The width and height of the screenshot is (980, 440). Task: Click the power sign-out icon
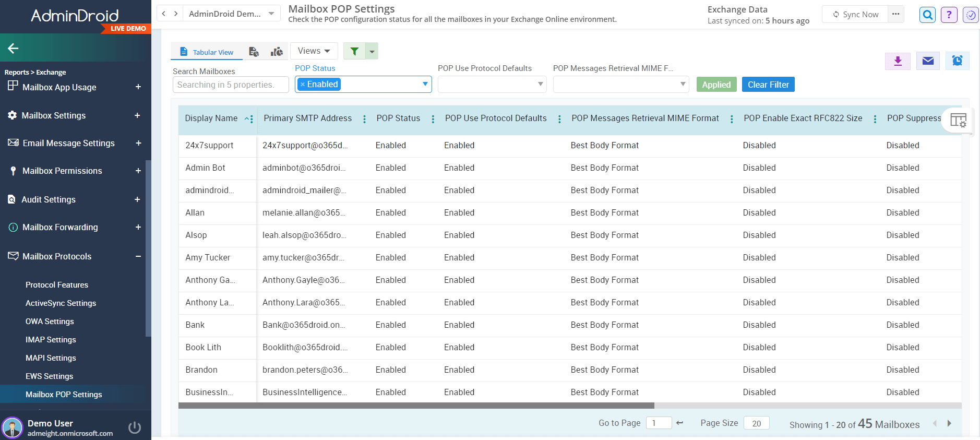pos(135,427)
